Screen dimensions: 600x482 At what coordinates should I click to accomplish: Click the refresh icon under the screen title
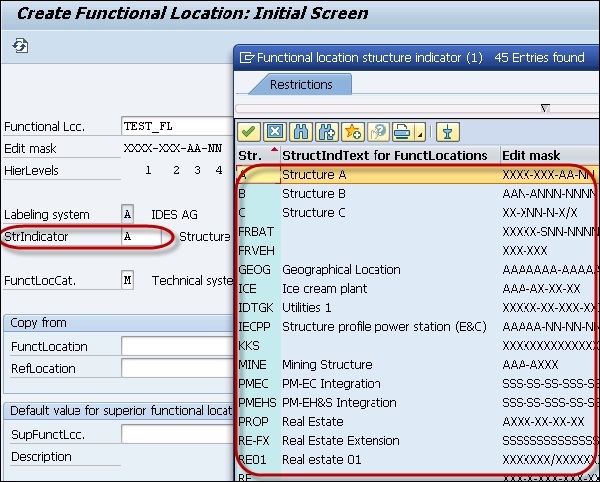pyautogui.click(x=20, y=47)
